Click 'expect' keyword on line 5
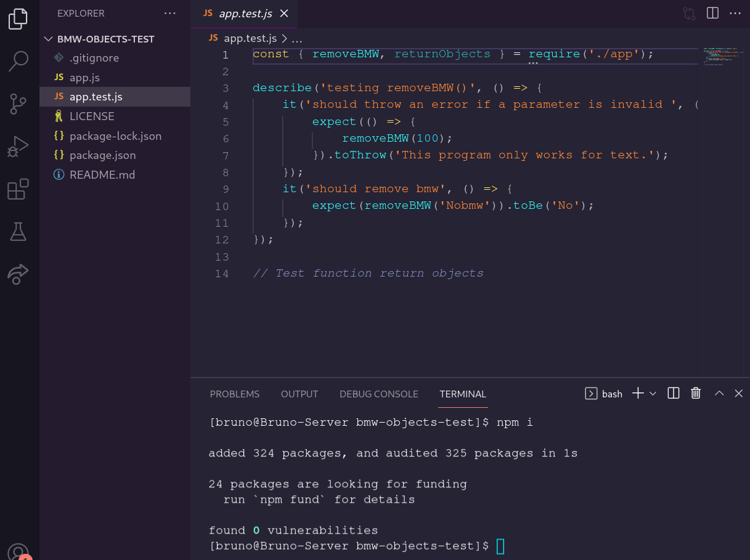The image size is (750, 560). [335, 121]
